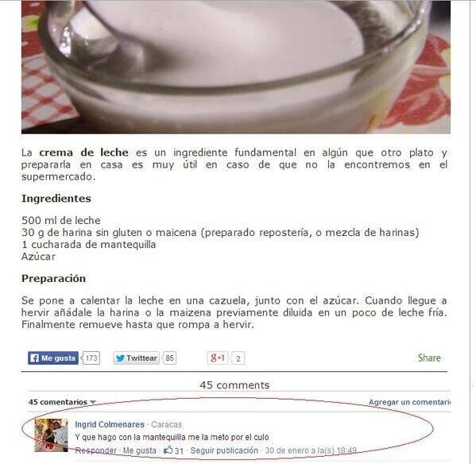Click the Twittear share button
This screenshot has width=476, height=464.
(x=136, y=358)
